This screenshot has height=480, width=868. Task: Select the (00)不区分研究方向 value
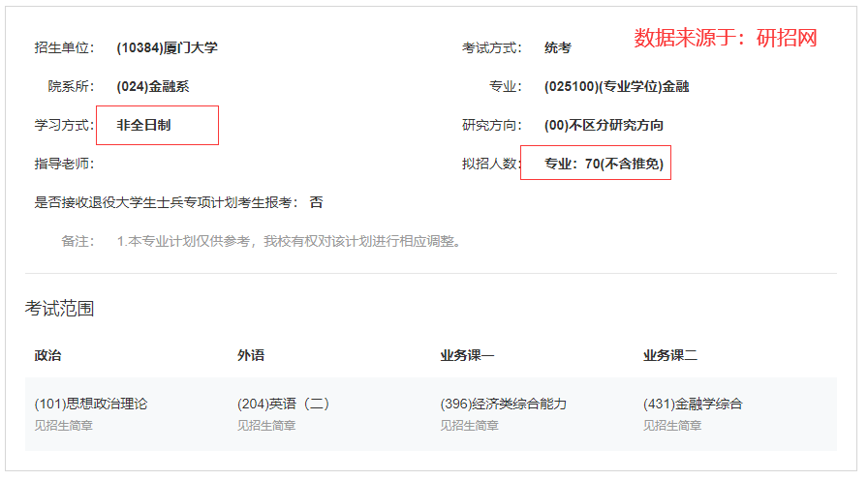point(604,126)
